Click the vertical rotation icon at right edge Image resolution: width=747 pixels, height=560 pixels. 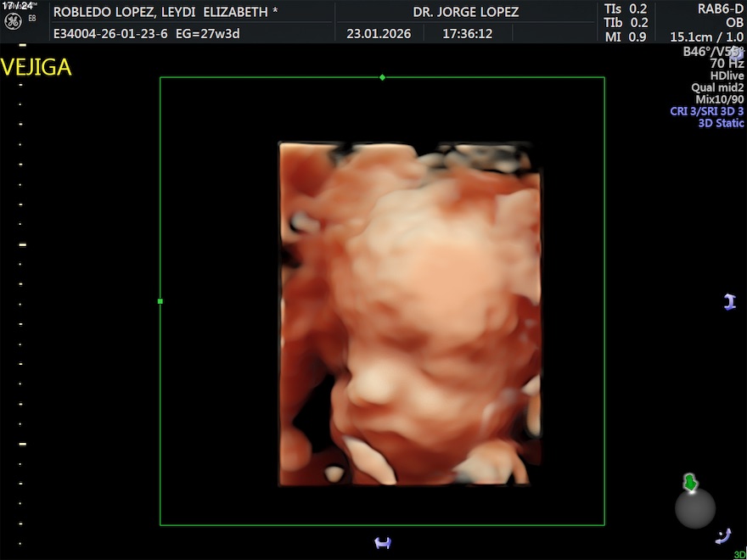pos(729,302)
